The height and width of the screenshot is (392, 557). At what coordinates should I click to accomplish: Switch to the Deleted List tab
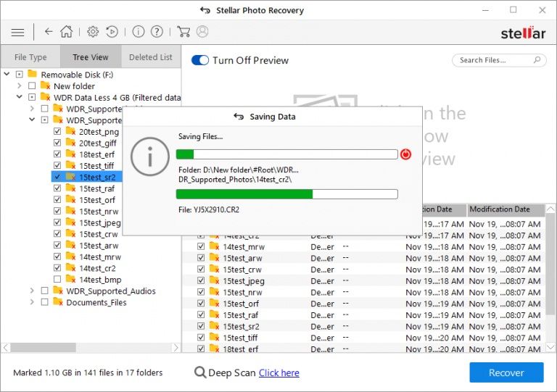[x=151, y=57]
